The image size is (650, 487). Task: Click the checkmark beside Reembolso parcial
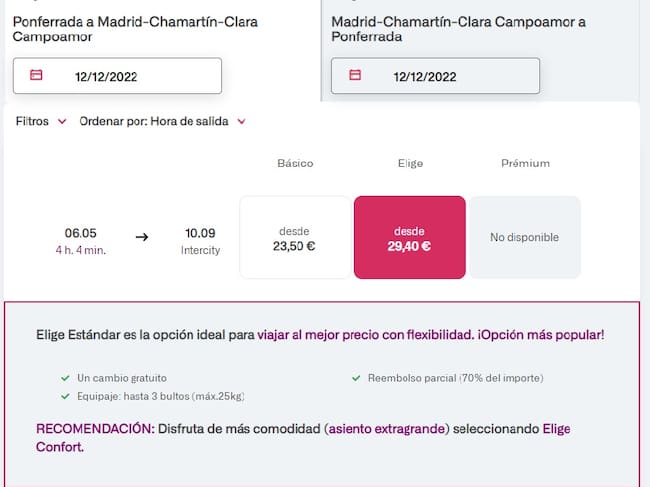[356, 378]
